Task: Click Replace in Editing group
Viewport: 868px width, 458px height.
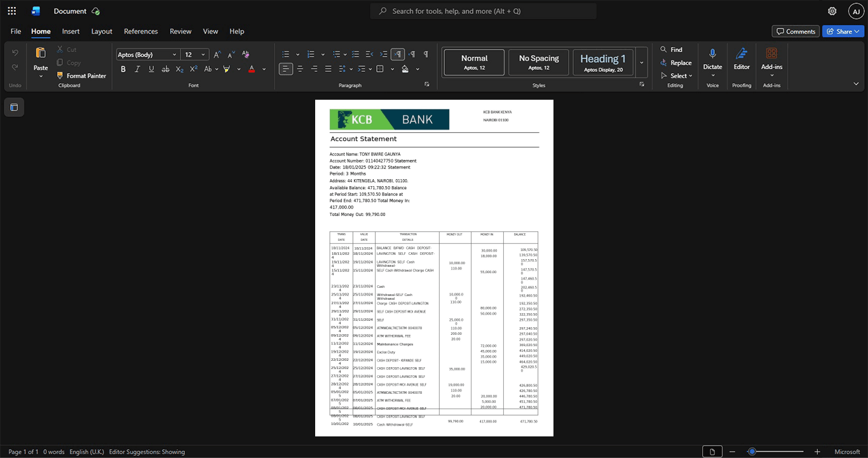Action: pos(675,63)
